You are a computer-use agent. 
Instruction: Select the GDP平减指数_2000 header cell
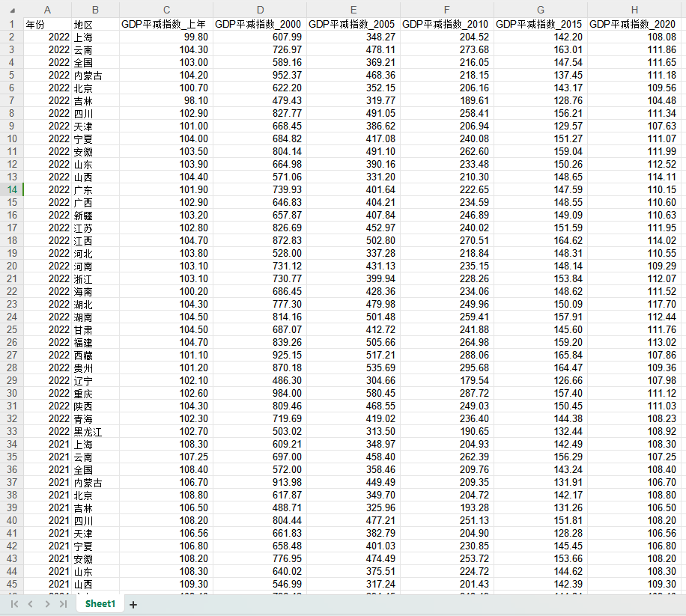coord(259,24)
